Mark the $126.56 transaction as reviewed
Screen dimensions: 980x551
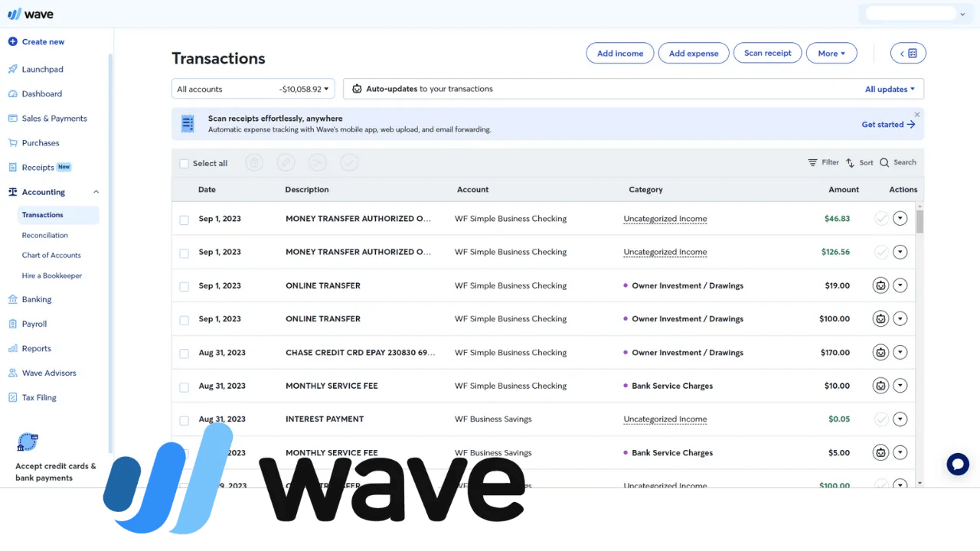coord(881,252)
